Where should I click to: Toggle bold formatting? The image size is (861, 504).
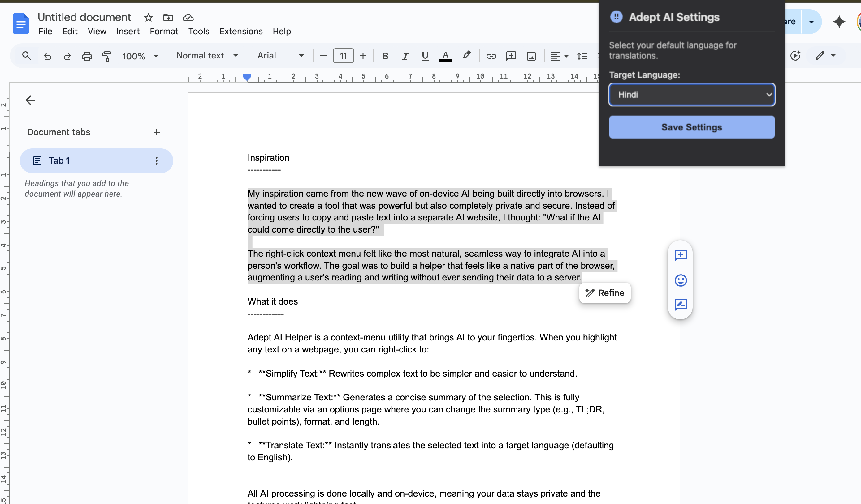coord(385,56)
